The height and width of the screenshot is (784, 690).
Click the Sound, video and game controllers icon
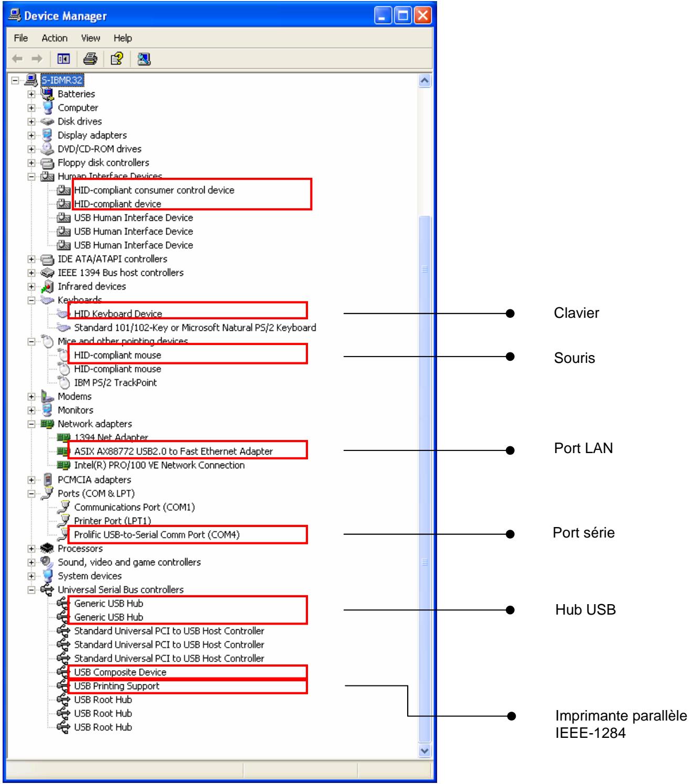[48, 562]
